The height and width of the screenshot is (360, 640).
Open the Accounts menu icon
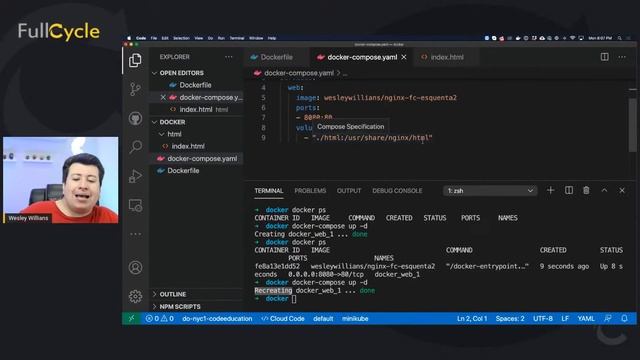coord(135,267)
